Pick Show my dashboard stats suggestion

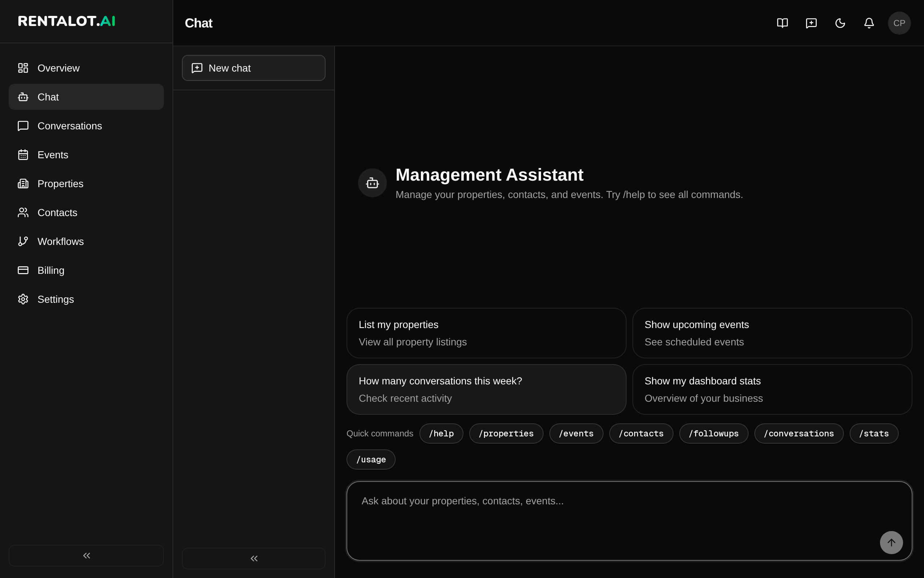(x=772, y=389)
